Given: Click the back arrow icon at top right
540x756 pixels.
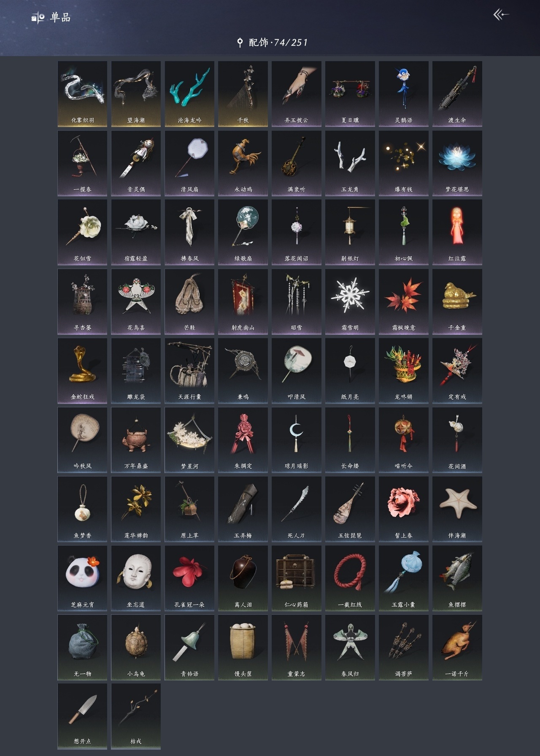Looking at the screenshot, I should click(x=501, y=15).
